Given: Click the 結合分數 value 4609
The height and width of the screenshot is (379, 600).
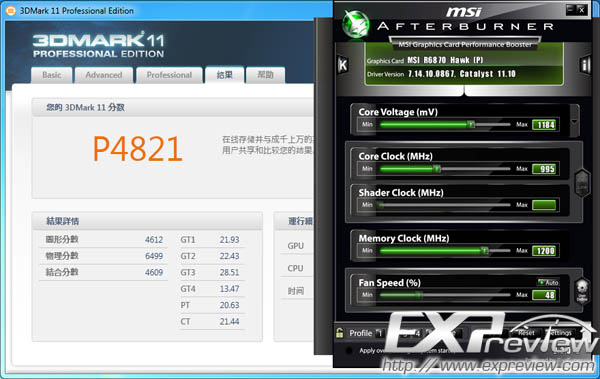Looking at the screenshot, I should click(x=154, y=272).
